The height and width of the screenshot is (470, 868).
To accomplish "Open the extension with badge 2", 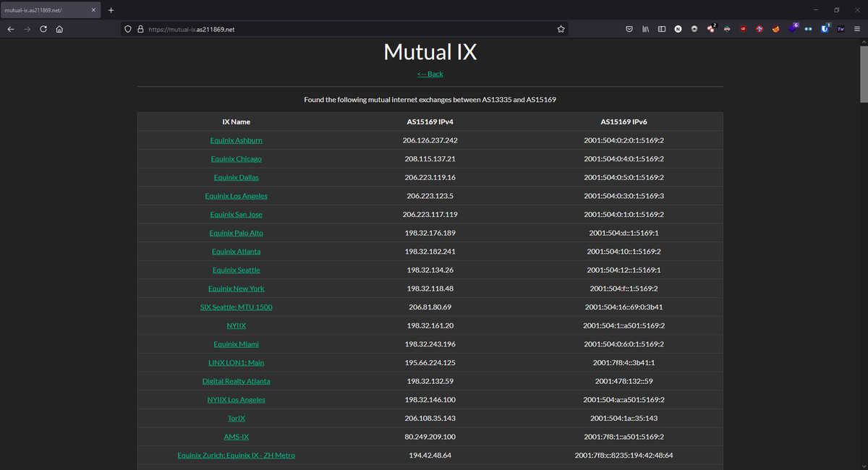I will pos(711,29).
